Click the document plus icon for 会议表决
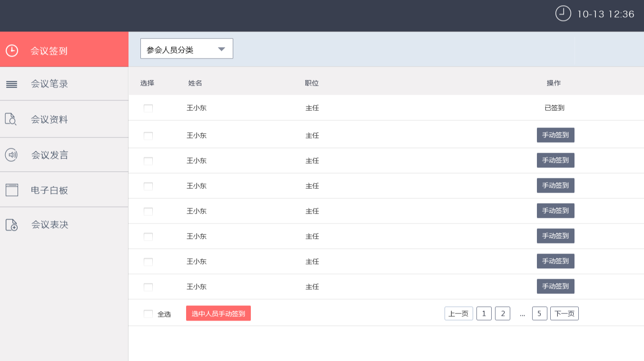 click(11, 224)
